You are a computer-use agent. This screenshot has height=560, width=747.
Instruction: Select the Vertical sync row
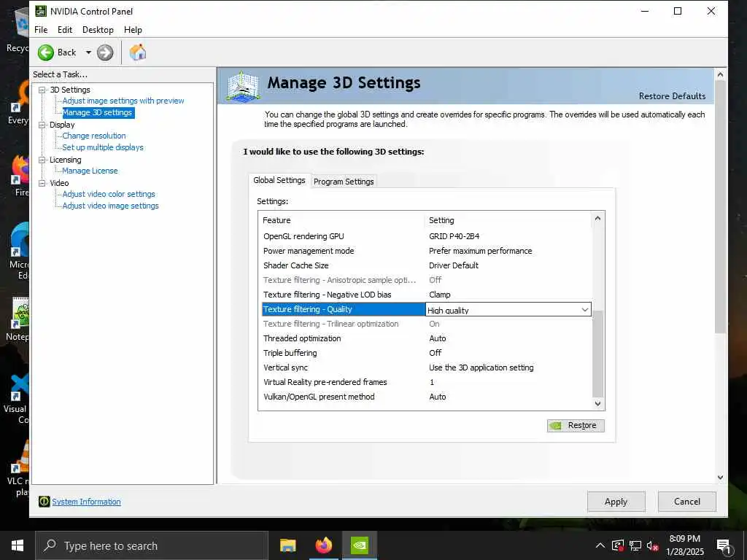click(x=427, y=367)
